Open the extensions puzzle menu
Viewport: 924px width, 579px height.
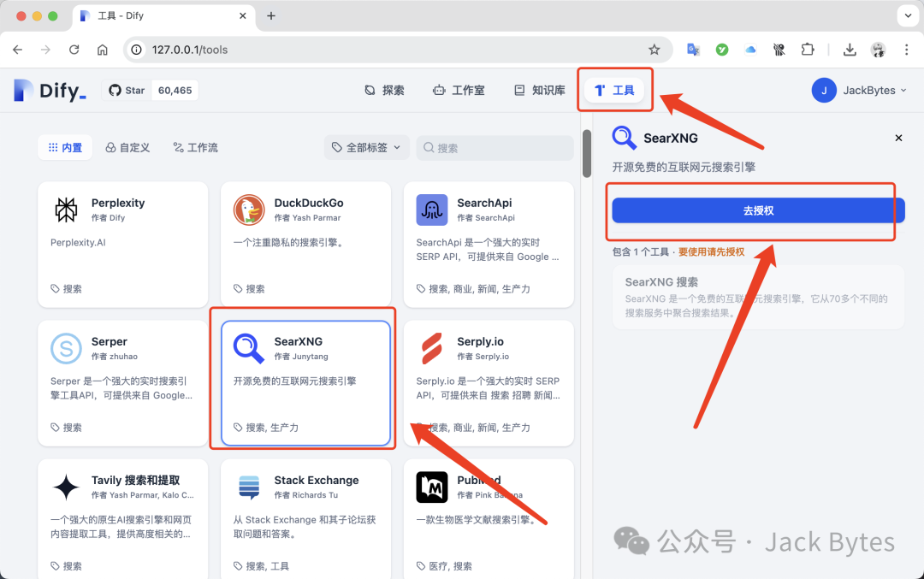(x=808, y=50)
